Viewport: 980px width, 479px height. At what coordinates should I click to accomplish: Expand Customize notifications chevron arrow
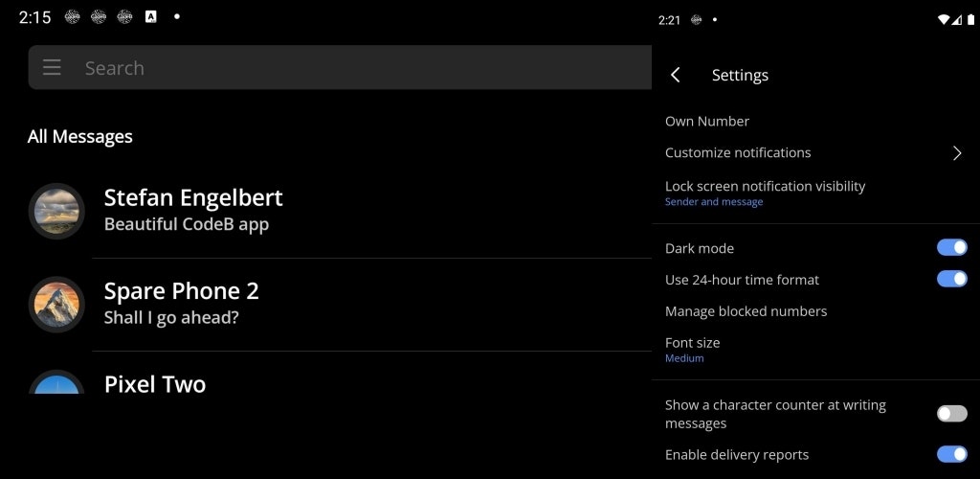(957, 153)
